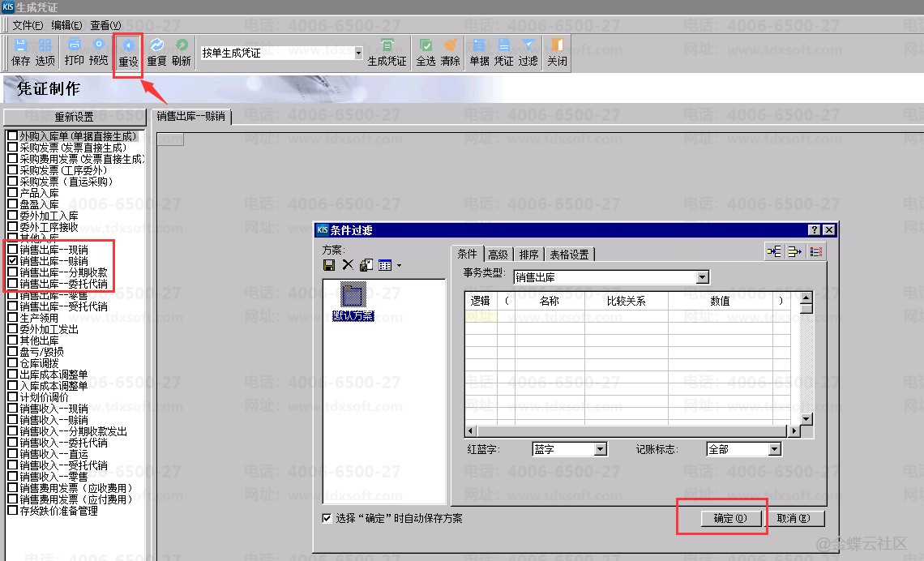Switch to the 高级 tab
The width and height of the screenshot is (924, 561).
pyautogui.click(x=498, y=255)
